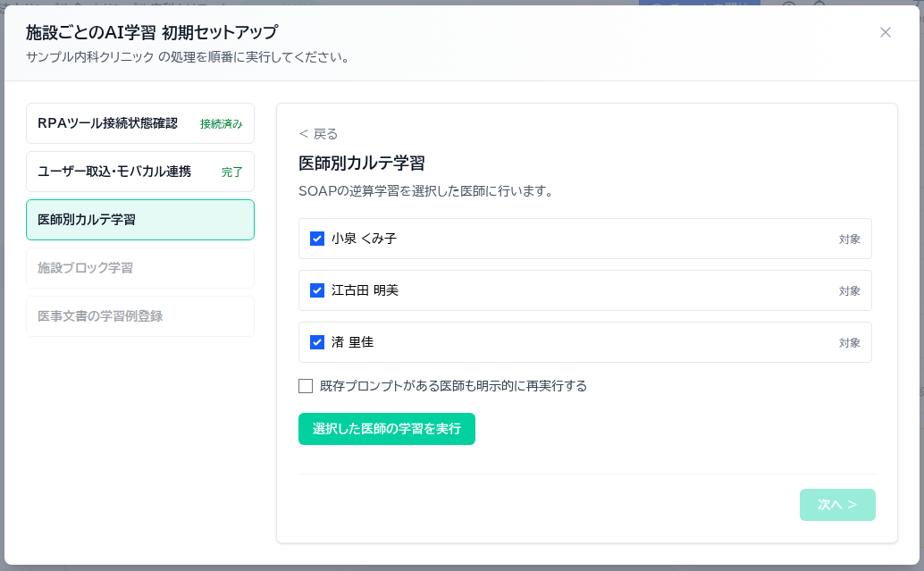Open 医事文書の学習例登録 step
This screenshot has height=571, width=924.
tap(140, 316)
